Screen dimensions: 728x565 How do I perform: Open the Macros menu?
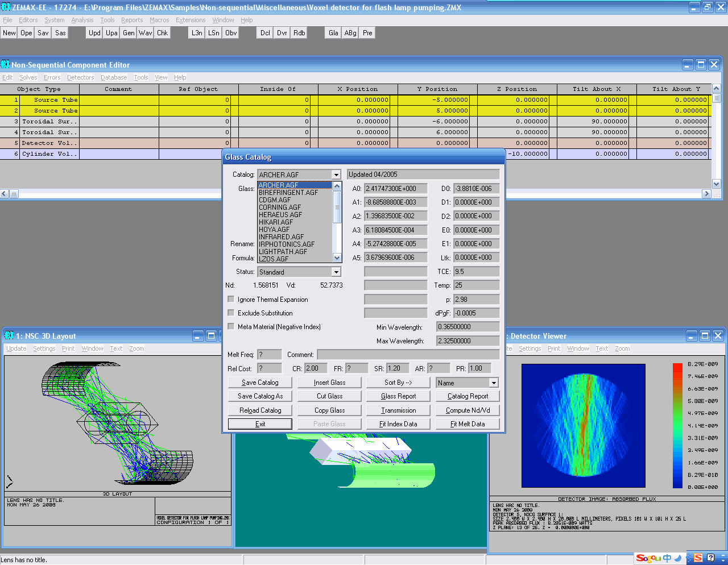159,20
